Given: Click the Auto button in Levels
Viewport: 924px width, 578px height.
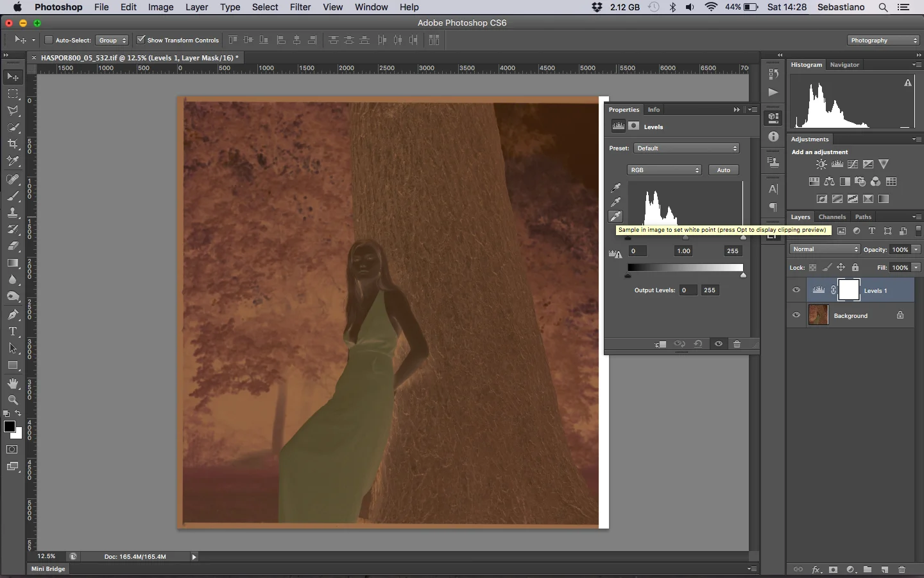Looking at the screenshot, I should click(724, 170).
